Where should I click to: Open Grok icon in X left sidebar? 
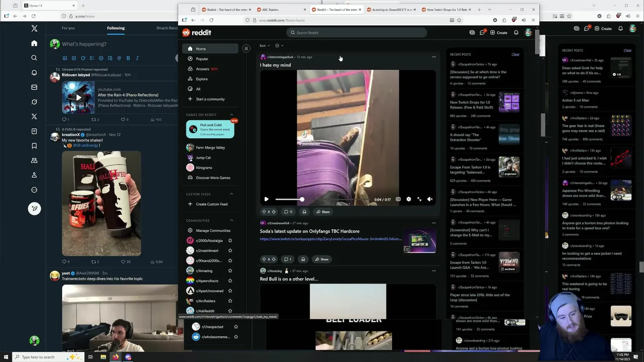pos(34,102)
